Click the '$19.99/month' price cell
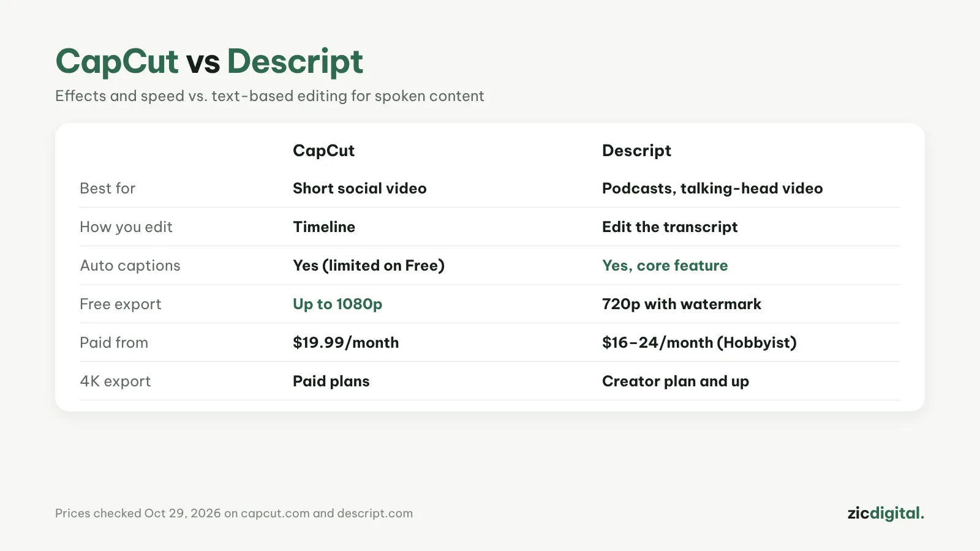980x551 pixels. pos(345,343)
